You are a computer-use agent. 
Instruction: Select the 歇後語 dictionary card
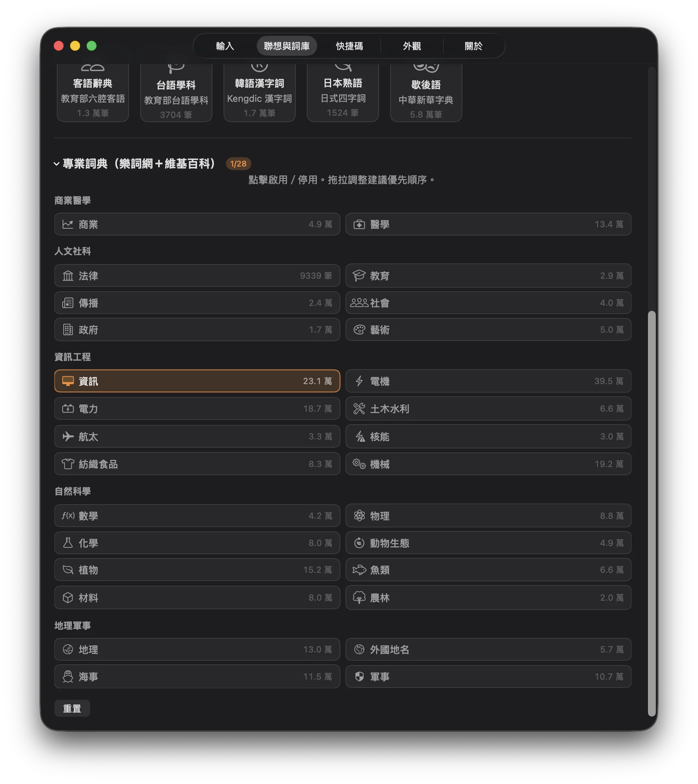(x=426, y=92)
